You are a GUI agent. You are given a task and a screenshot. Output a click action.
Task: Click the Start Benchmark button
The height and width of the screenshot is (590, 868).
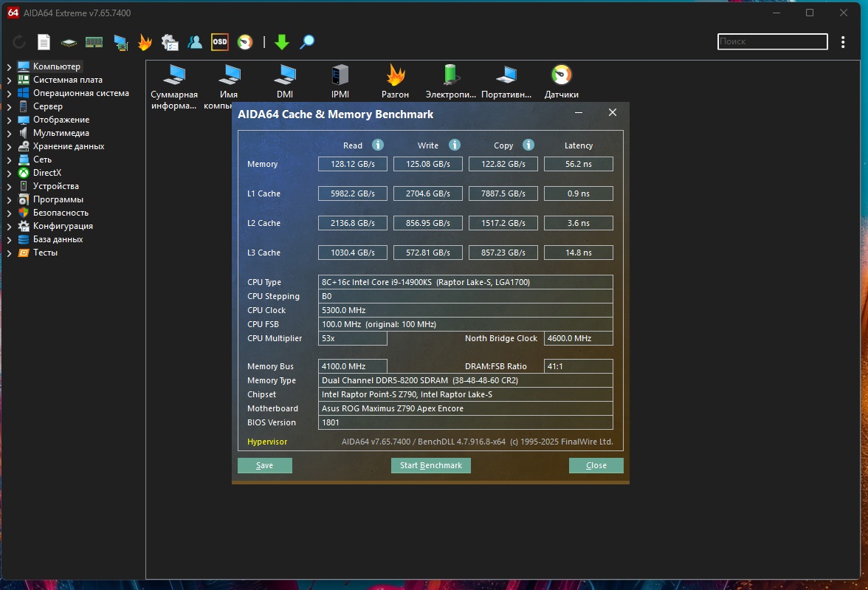tap(431, 465)
